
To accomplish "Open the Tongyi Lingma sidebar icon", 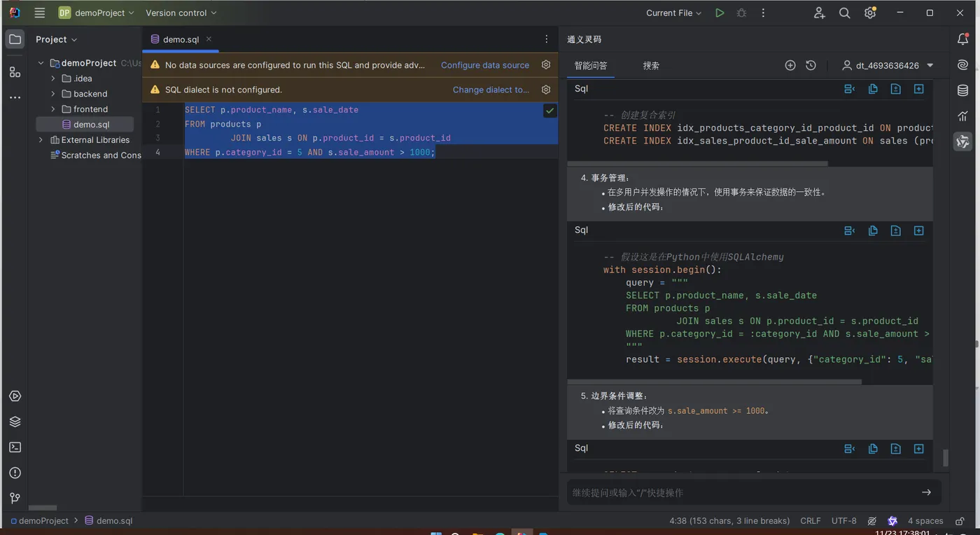I will [963, 141].
